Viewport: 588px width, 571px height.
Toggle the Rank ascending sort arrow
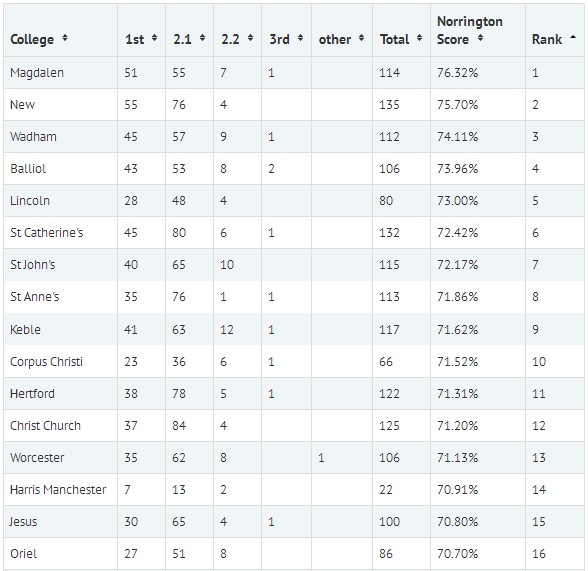click(x=573, y=37)
